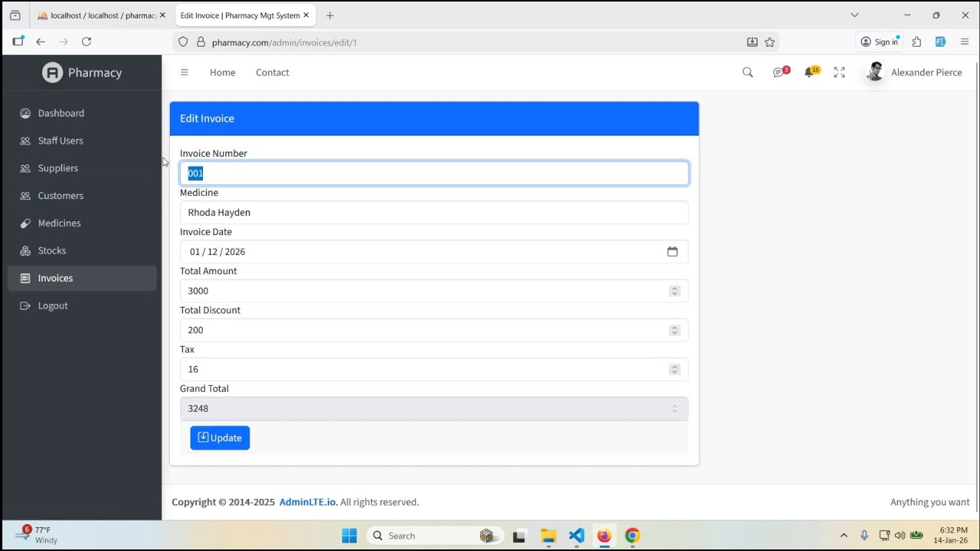Select the Edit Invoice browser tab
The width and height of the screenshot is (980, 551).
pos(243,15)
